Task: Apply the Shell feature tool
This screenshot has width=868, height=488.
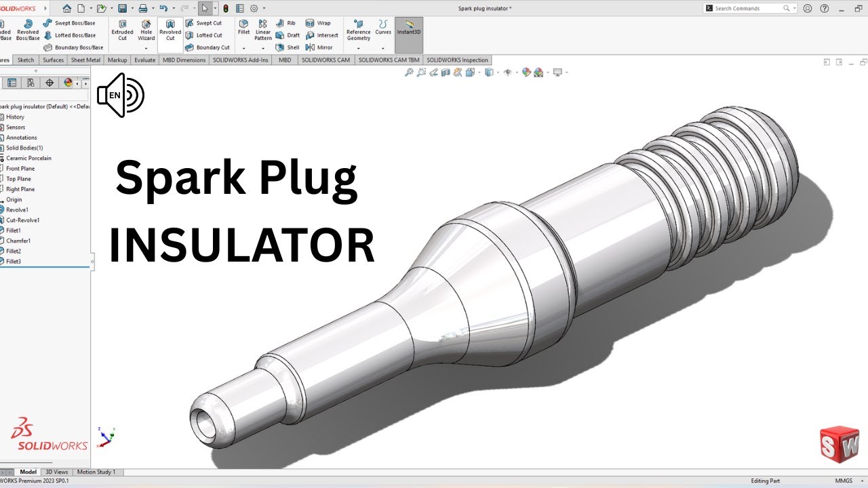Action: [288, 47]
